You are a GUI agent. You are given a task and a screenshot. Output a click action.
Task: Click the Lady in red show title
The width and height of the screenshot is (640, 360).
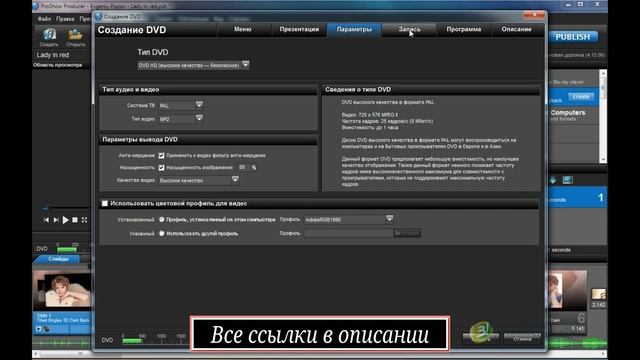click(53, 55)
